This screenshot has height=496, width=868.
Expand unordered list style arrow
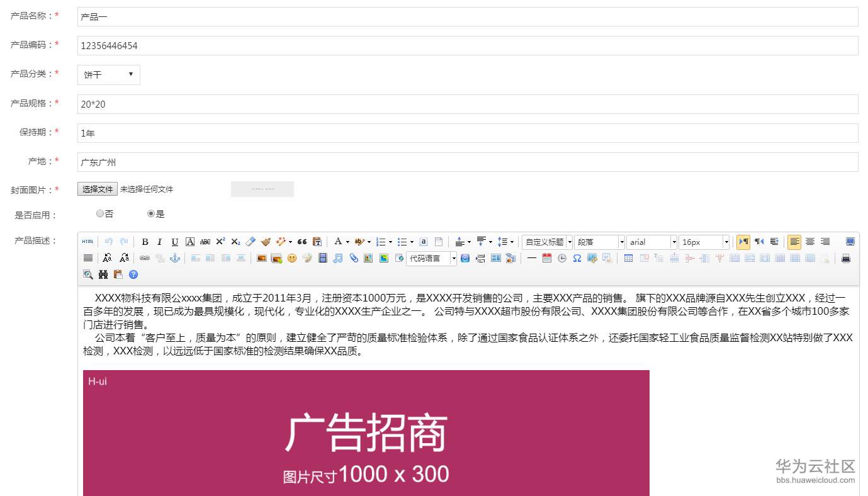(x=412, y=242)
